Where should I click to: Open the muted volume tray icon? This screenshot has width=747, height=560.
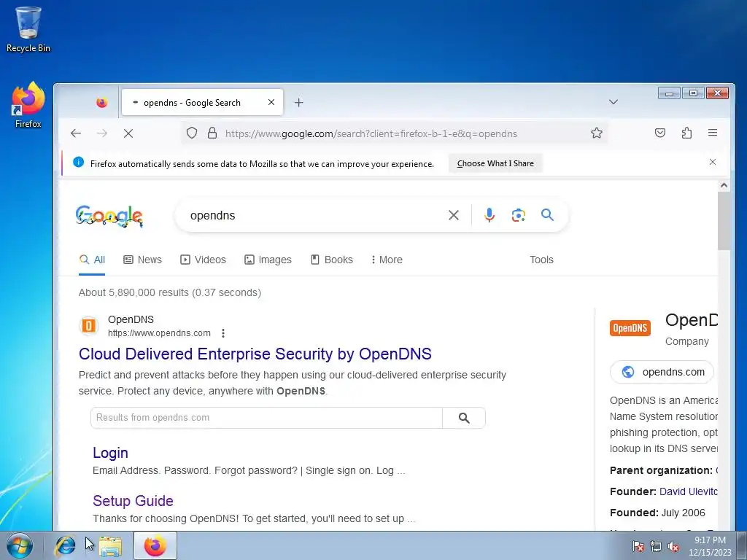(673, 546)
